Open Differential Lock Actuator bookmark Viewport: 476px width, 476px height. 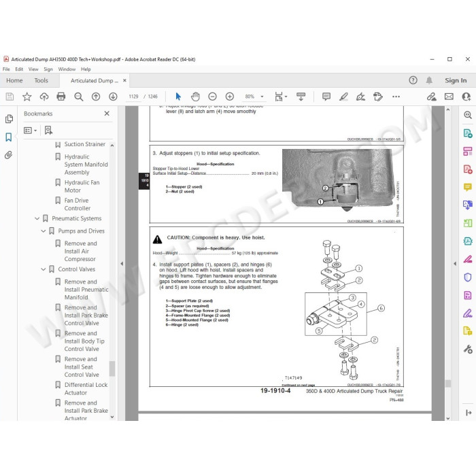[x=86, y=388]
